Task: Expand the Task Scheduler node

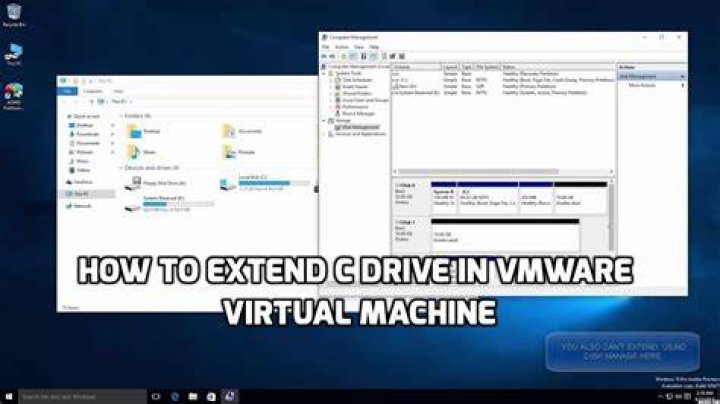Action: (x=331, y=80)
